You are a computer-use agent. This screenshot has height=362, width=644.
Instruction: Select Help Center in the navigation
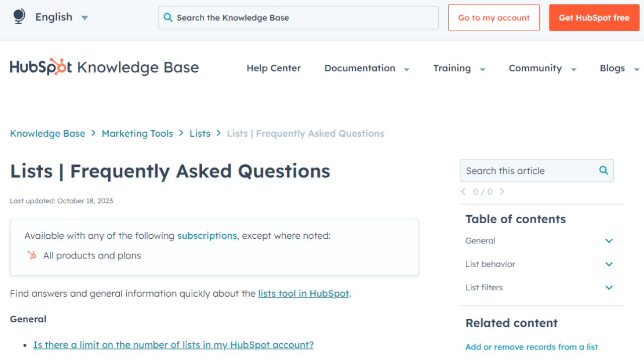click(x=273, y=68)
